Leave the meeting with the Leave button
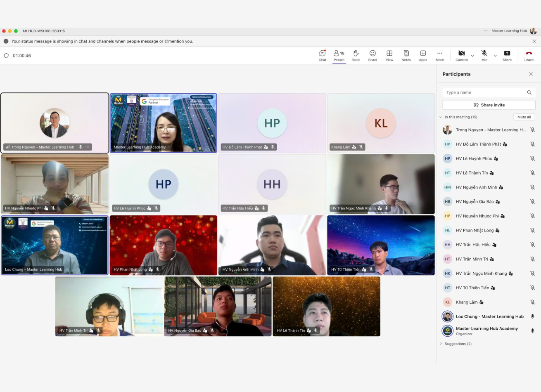The height and width of the screenshot is (392, 541). tap(529, 55)
